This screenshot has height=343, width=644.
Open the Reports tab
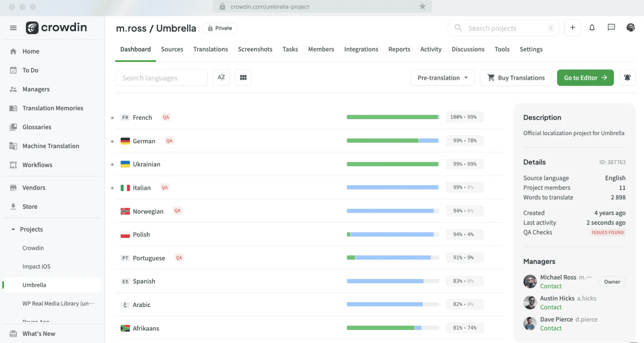pos(399,49)
